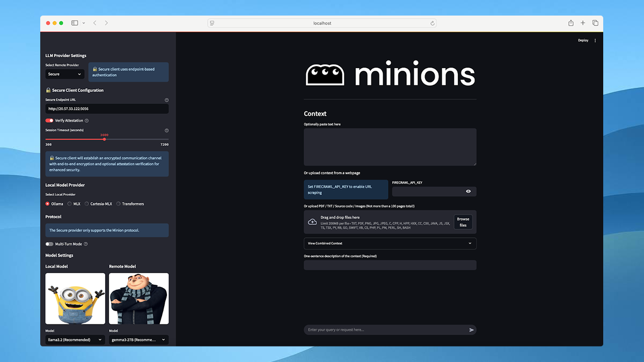Open the Select Remote Provider dropdown
Image resolution: width=644 pixels, height=362 pixels.
(64, 75)
